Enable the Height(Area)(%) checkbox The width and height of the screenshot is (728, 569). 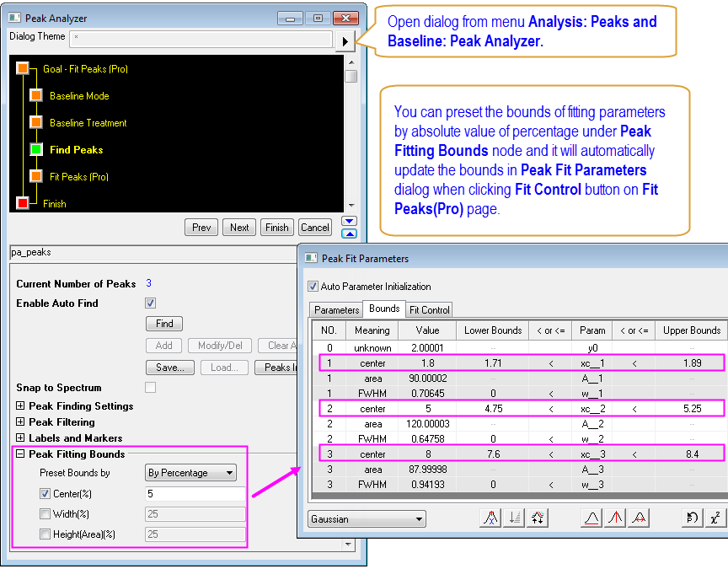click(x=45, y=534)
